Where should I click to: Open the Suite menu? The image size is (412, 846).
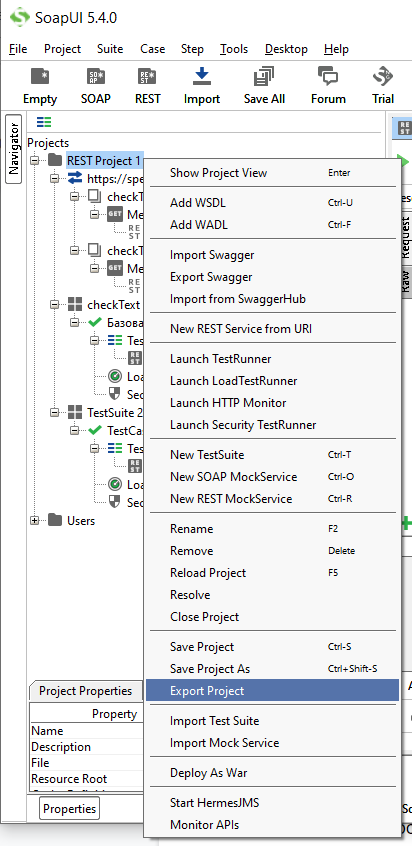[x=110, y=49]
